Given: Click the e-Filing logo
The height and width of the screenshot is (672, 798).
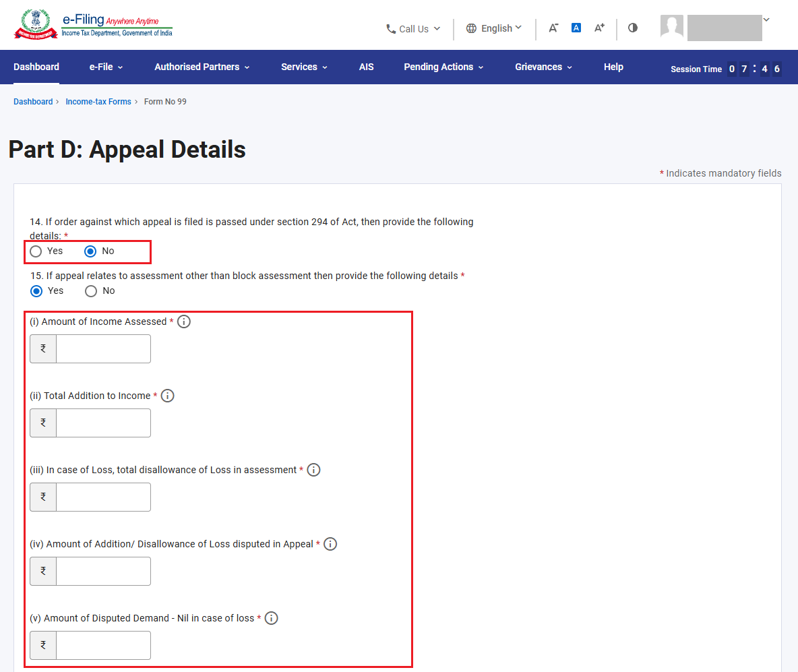Looking at the screenshot, I should click(x=93, y=24).
